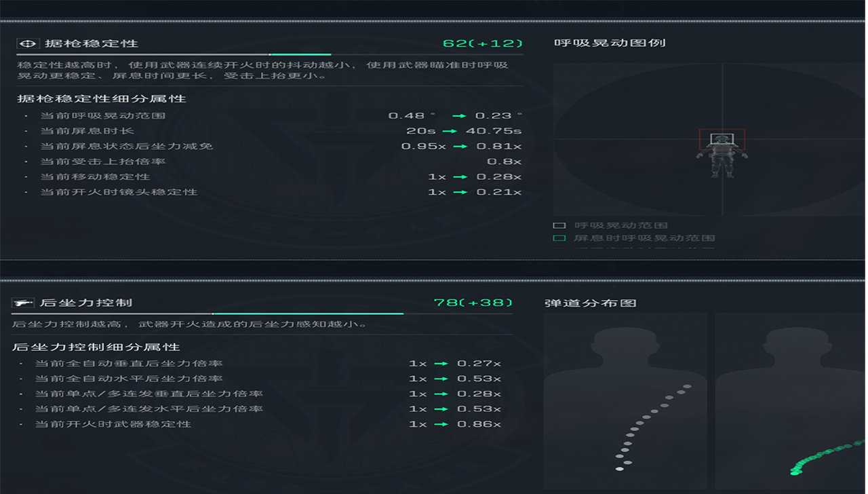
Task: Click the gun icon beside 后坐力控制
Action: tap(23, 303)
